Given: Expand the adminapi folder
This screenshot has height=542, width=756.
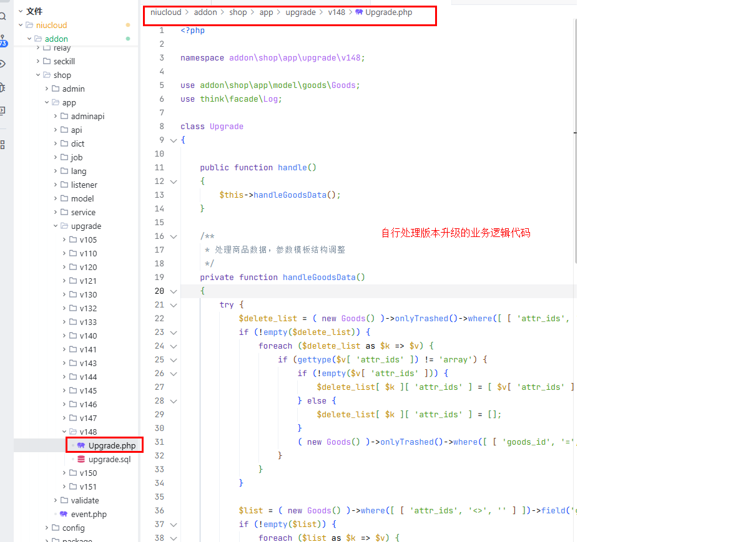Looking at the screenshot, I should 56,117.
